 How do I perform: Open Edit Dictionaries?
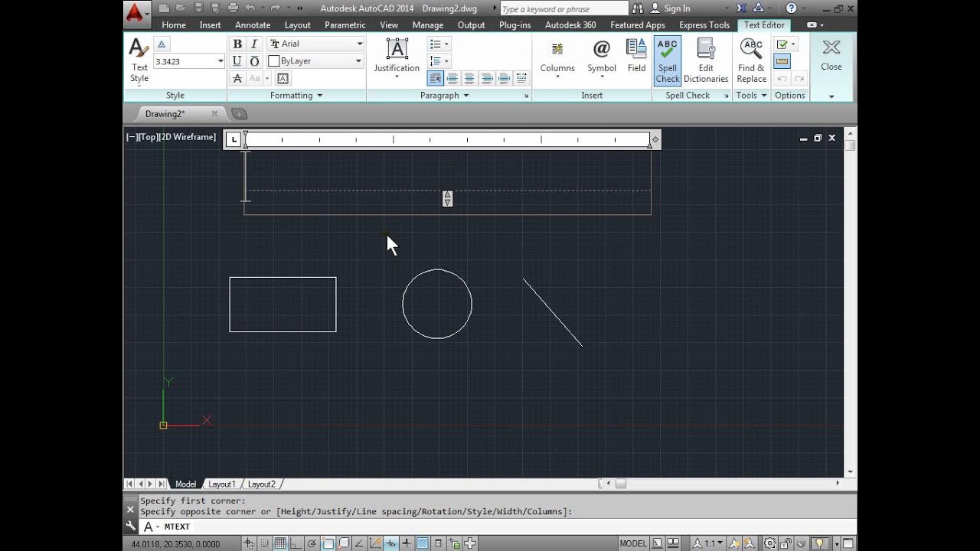(x=706, y=60)
